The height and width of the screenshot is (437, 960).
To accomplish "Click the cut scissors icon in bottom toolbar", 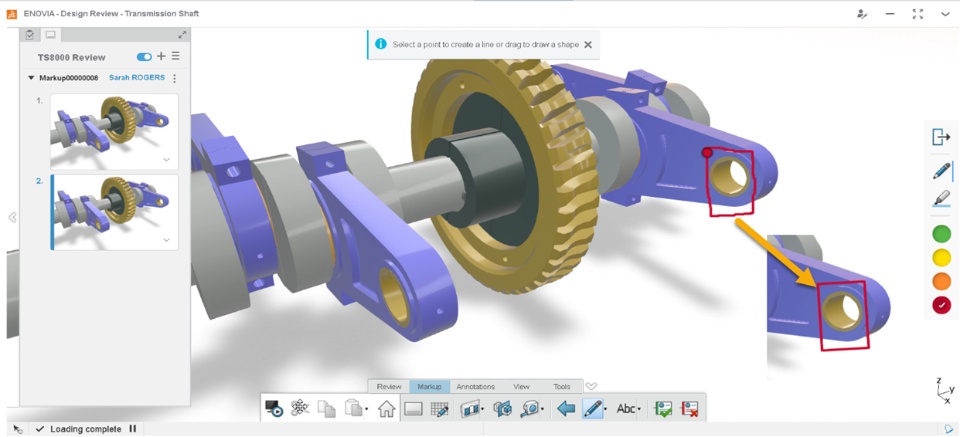I will pyautogui.click(x=299, y=408).
